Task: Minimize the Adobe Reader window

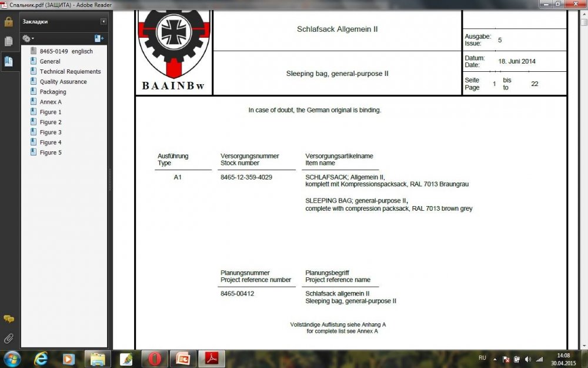Action: pos(546,4)
